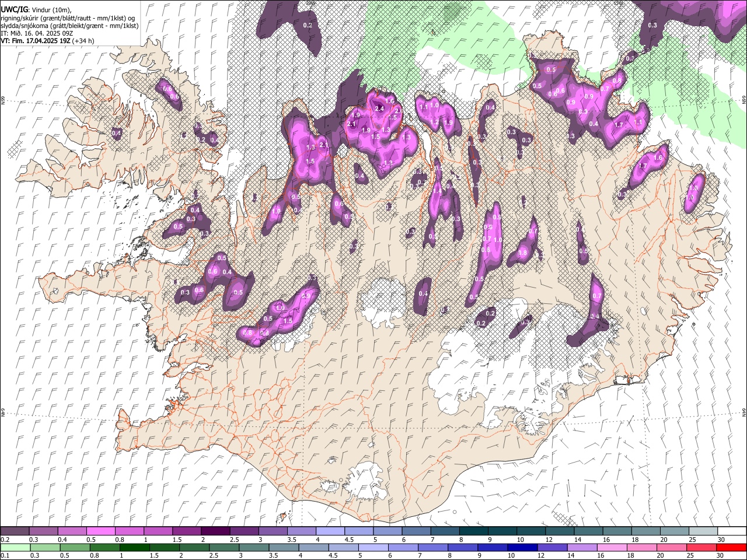The height and width of the screenshot is (560, 747).
Task: Click the 2.4 precipitation value on the map
Action: point(379,108)
